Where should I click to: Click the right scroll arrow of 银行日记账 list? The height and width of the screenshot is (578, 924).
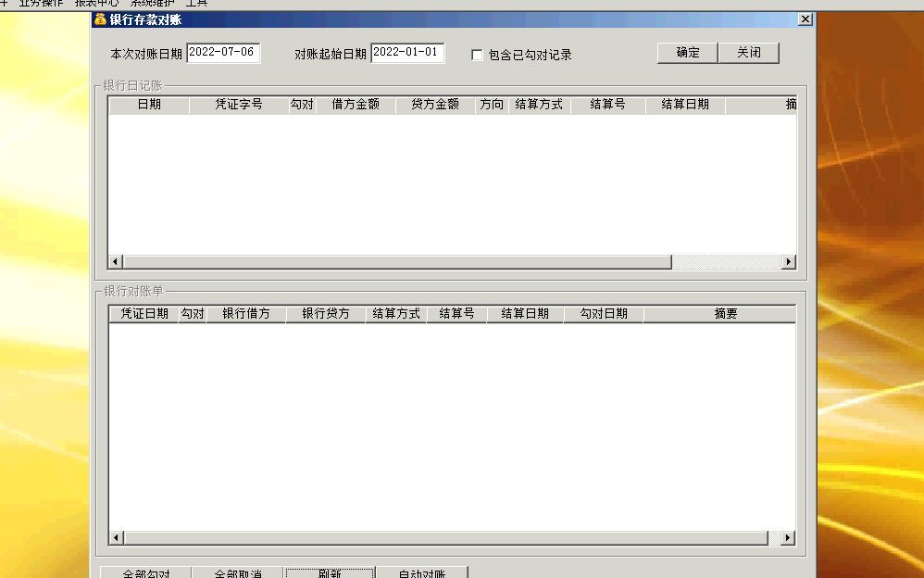[x=788, y=262]
